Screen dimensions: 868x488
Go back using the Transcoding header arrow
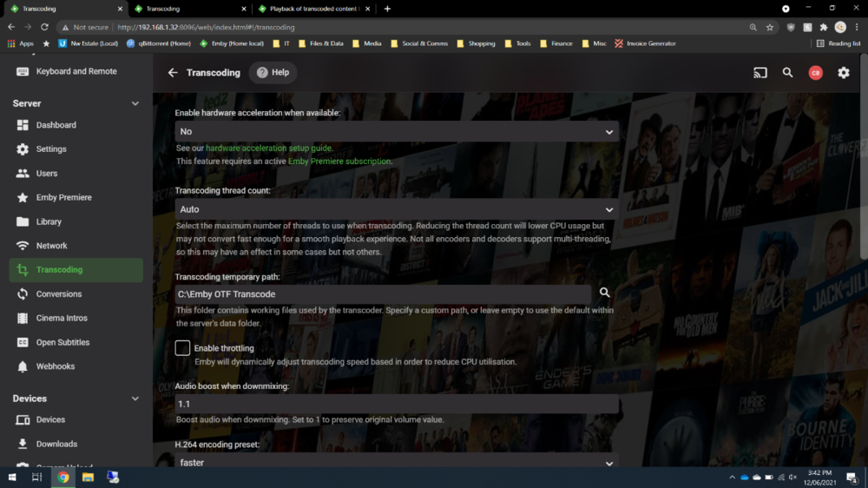tap(173, 73)
